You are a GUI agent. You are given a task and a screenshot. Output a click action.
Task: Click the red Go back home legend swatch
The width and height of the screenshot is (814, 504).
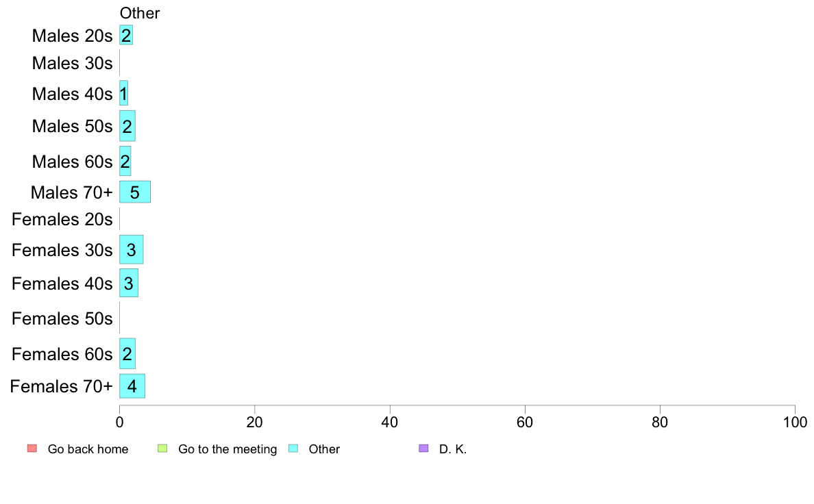[32, 449]
